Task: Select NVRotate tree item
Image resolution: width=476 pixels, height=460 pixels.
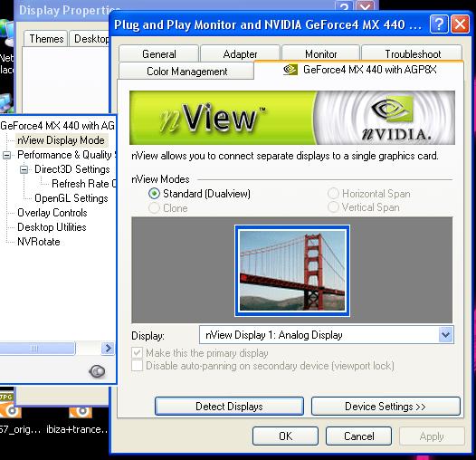Action: click(39, 242)
